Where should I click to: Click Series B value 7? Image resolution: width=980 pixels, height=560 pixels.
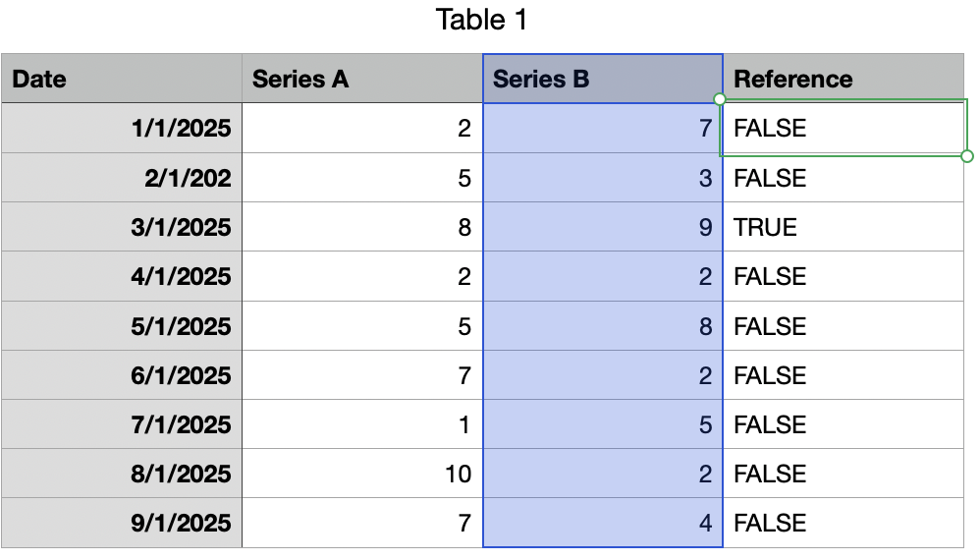tap(603, 128)
